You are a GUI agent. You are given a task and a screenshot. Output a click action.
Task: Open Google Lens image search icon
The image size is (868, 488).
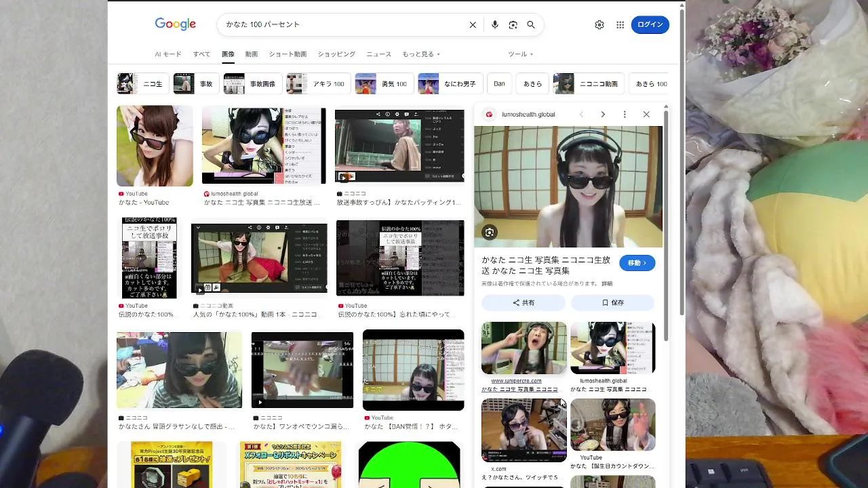[513, 24]
